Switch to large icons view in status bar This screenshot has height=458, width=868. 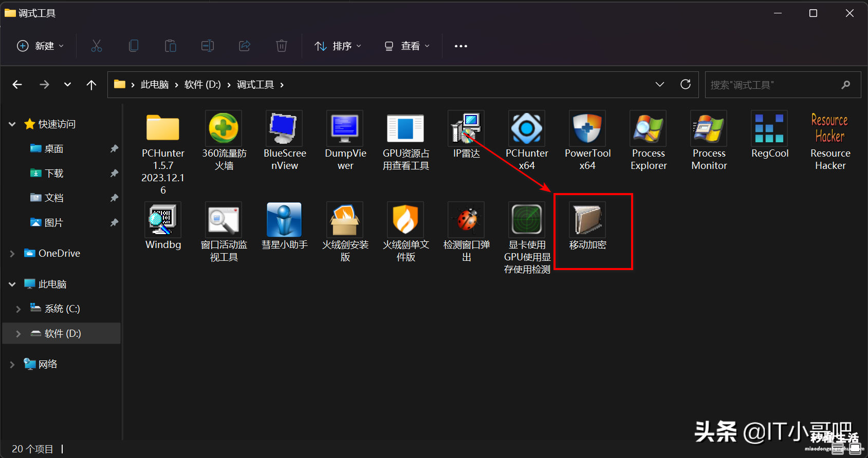tap(855, 449)
